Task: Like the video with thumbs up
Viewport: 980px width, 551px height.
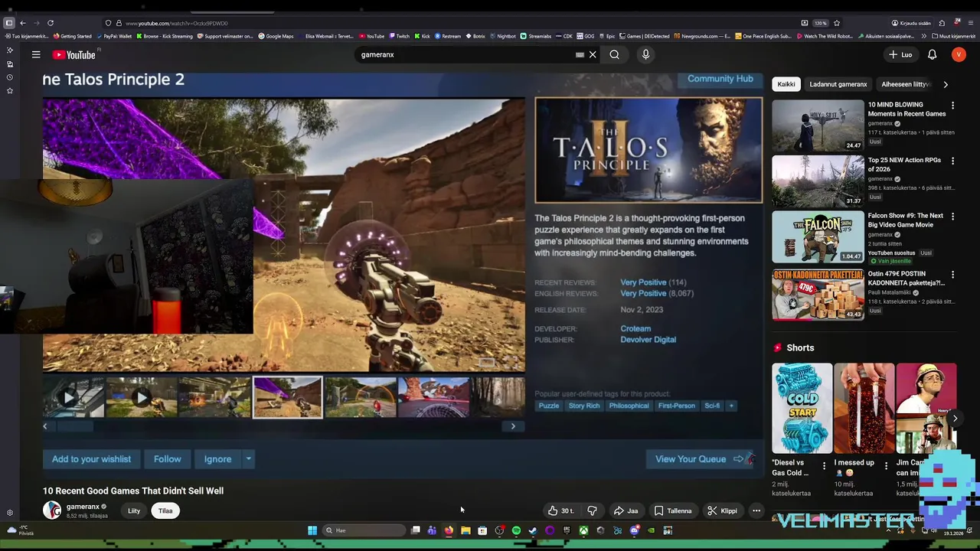Action: click(x=561, y=510)
